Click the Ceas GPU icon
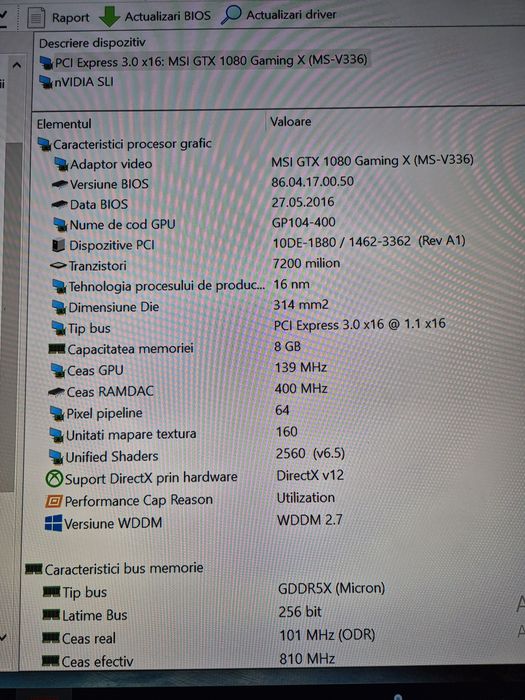The width and height of the screenshot is (525, 700). 58,371
